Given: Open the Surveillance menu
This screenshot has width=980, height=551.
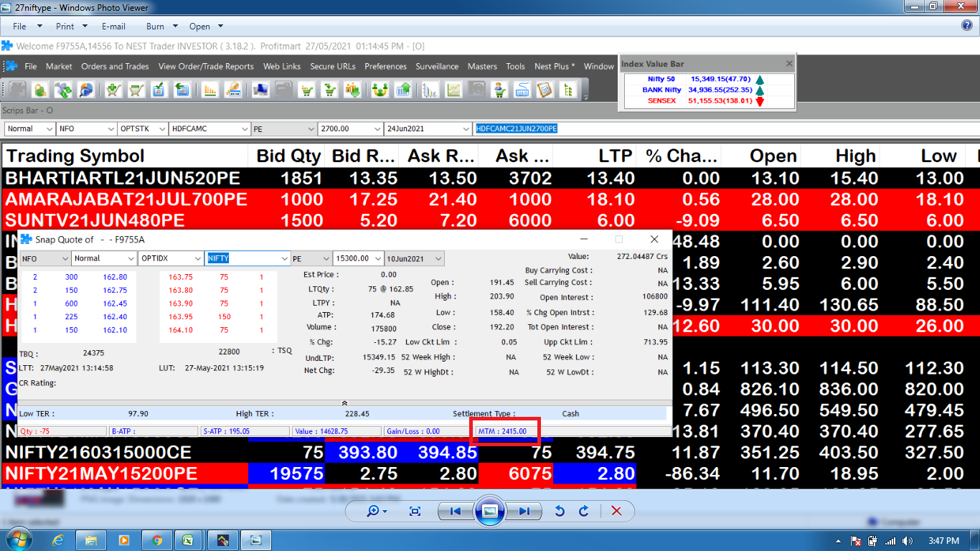Looking at the screenshot, I should 437,66.
